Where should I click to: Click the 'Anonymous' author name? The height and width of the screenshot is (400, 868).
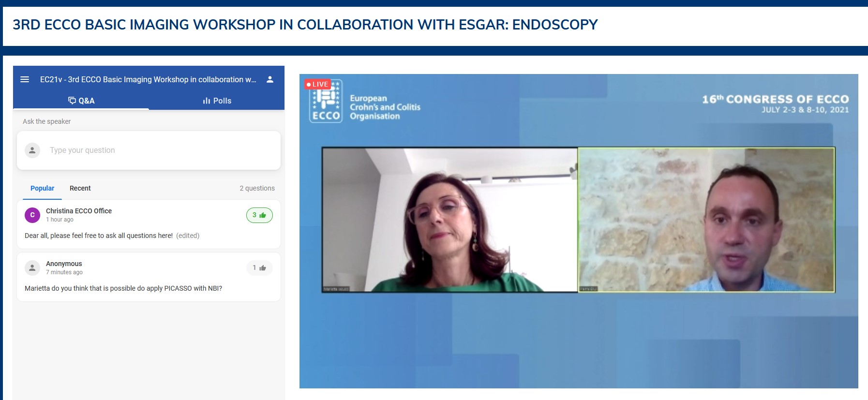tap(64, 264)
